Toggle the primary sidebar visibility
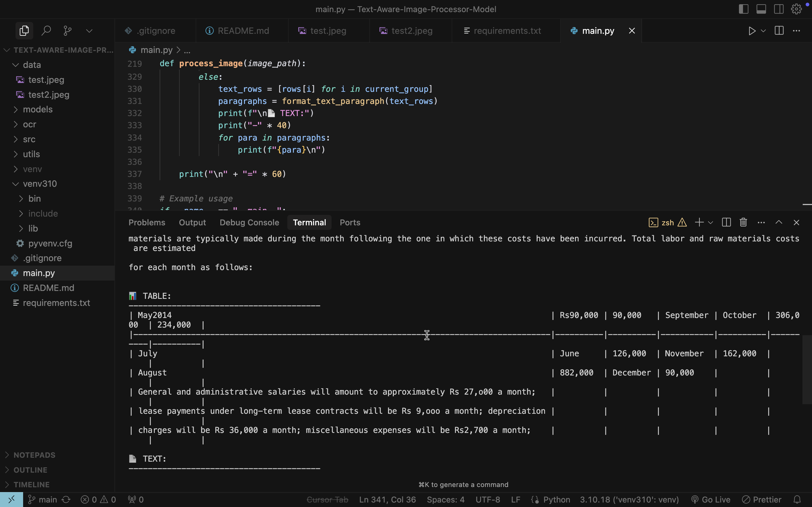812x507 pixels. (x=743, y=9)
